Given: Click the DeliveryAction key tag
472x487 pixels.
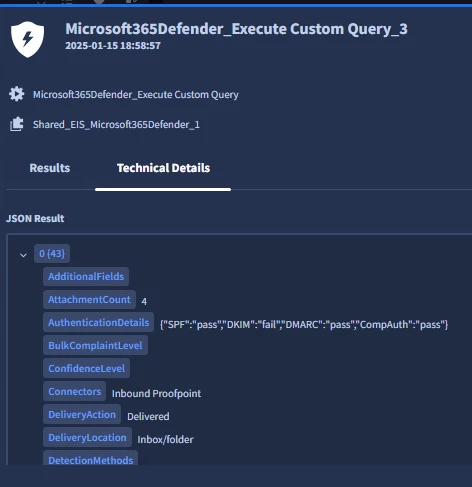Looking at the screenshot, I should click(x=82, y=414).
